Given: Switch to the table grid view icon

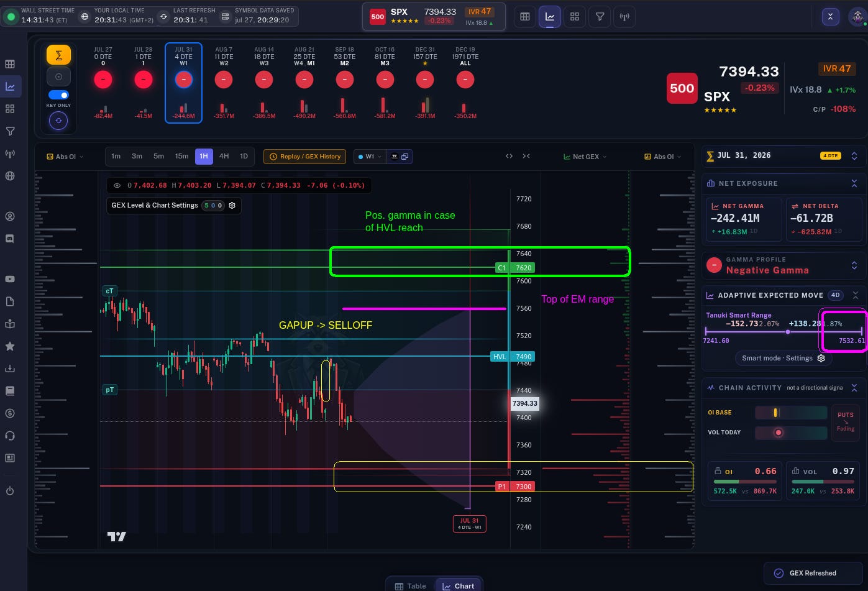Looking at the screenshot, I should 525,17.
